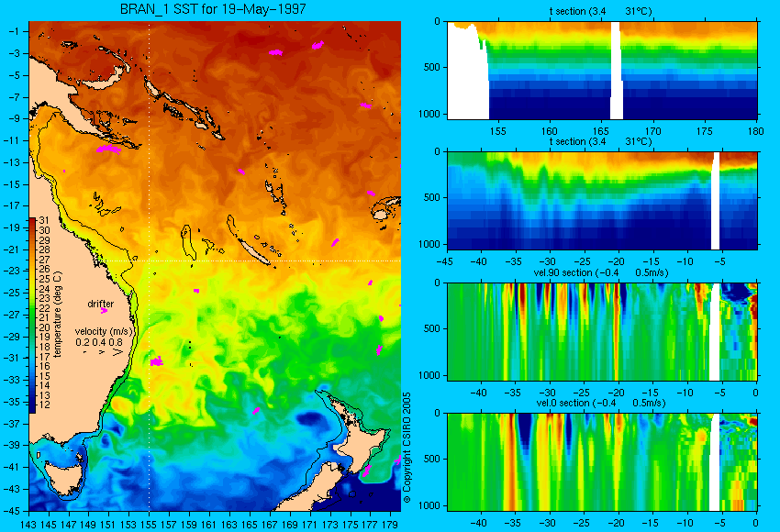Click the 22 label on the temperature colorbar
780x532 pixels.
tap(44, 308)
